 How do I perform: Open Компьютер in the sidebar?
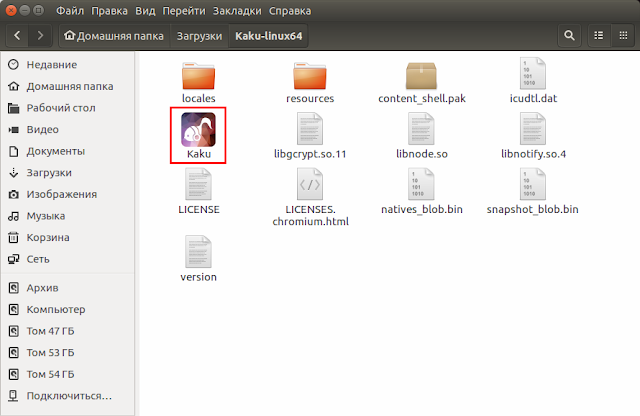pyautogui.click(x=67, y=309)
